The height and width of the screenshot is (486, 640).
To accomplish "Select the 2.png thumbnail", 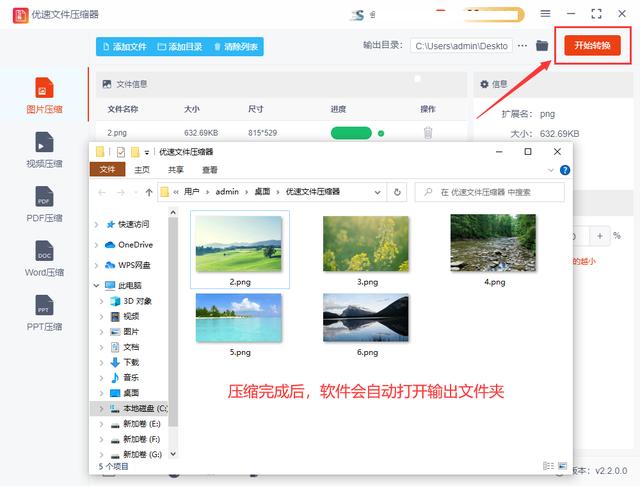I will point(239,249).
